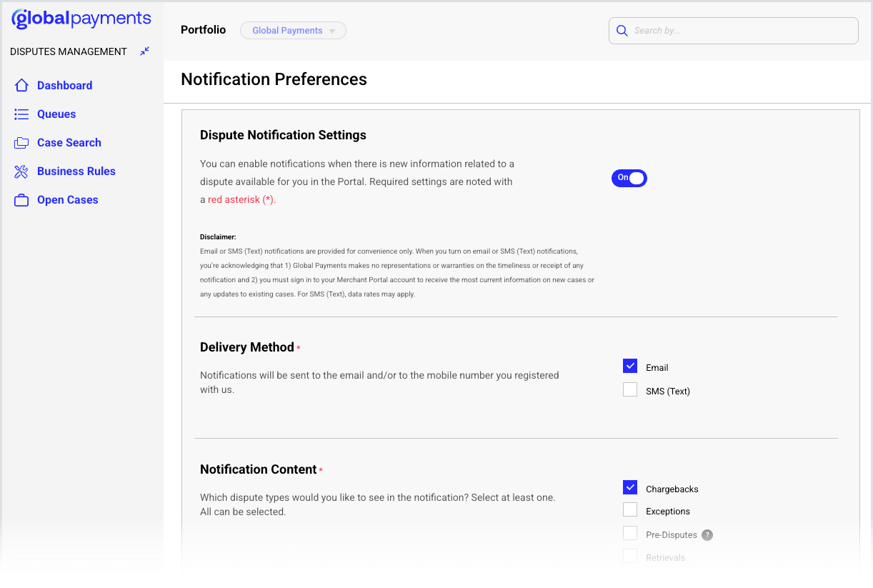Open the Business Rules page link

tap(76, 171)
